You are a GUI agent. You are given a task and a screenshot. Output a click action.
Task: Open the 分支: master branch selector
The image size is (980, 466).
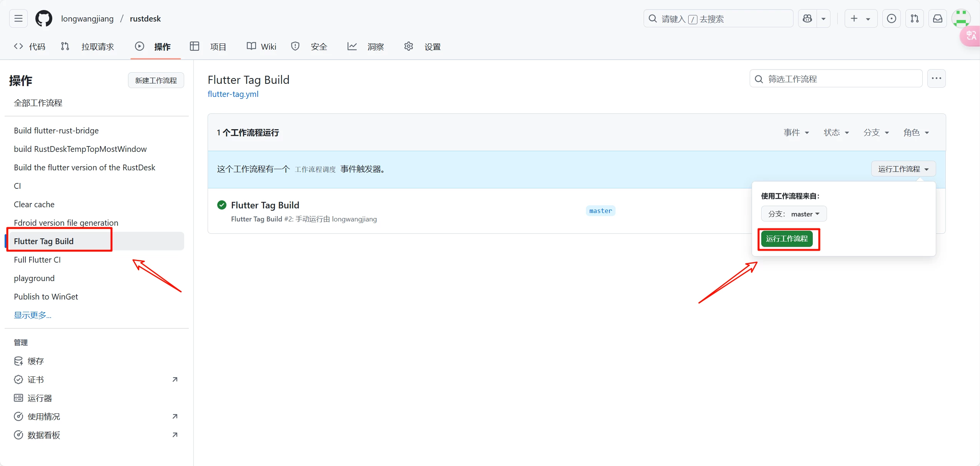click(x=794, y=214)
